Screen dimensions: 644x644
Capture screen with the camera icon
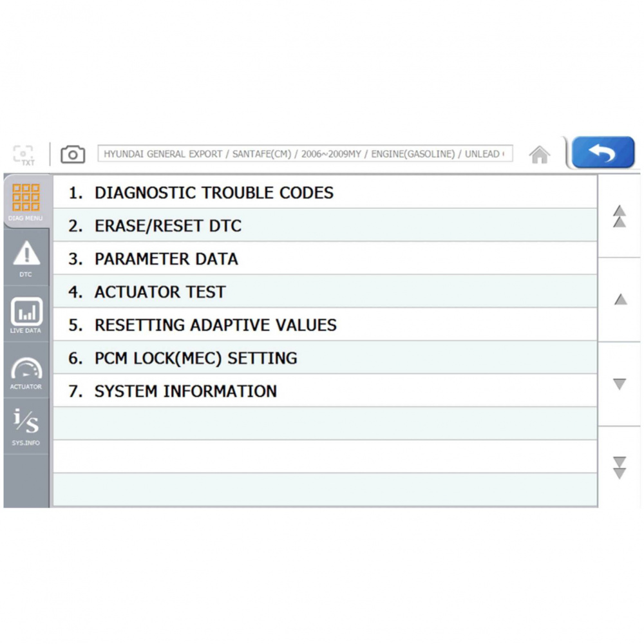click(x=73, y=155)
